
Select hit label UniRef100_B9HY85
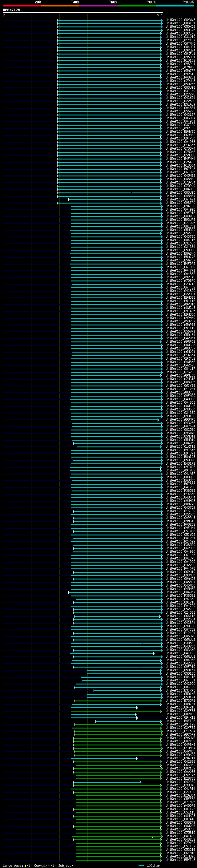(180, 132)
